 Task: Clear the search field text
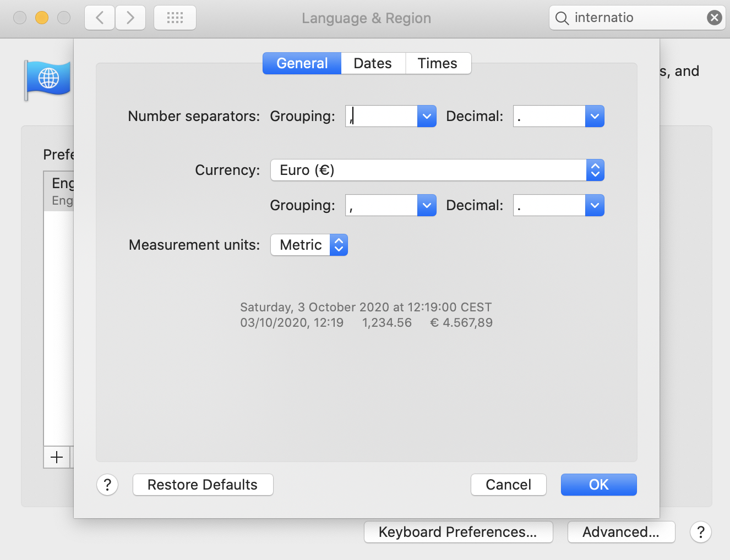click(x=714, y=18)
